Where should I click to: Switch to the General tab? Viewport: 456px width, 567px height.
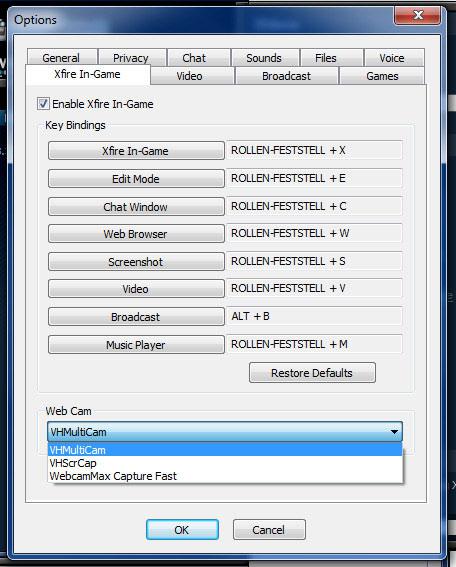click(62, 57)
